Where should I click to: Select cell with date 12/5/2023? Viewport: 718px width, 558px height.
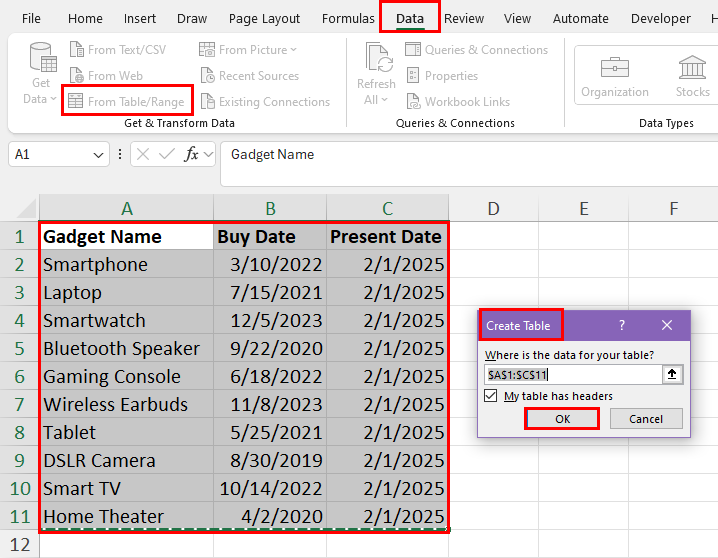coord(270,320)
